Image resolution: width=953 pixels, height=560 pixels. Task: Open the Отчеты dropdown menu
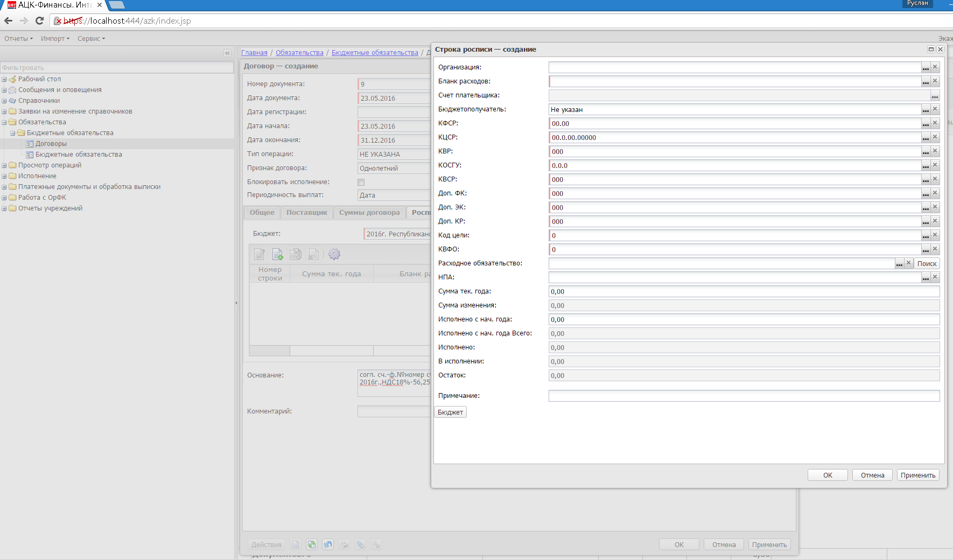click(18, 39)
